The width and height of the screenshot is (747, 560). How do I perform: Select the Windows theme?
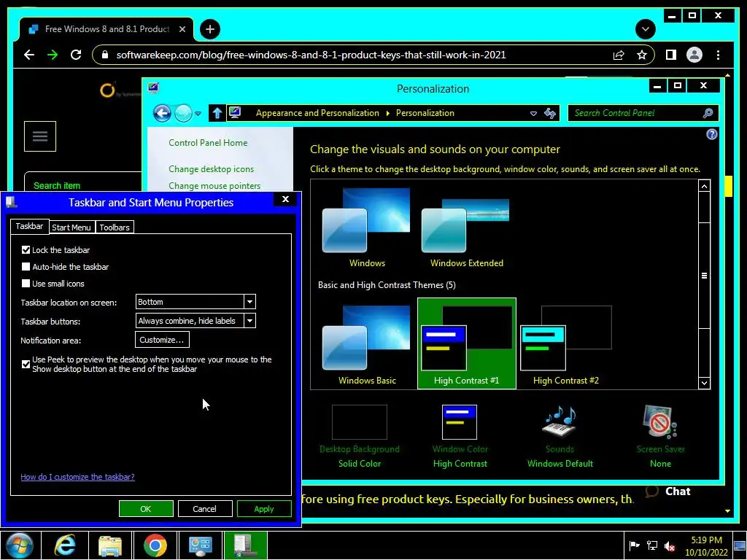(x=366, y=227)
